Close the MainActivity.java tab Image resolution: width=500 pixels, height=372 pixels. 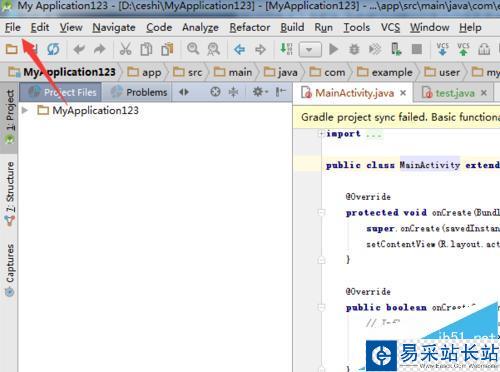coord(403,93)
